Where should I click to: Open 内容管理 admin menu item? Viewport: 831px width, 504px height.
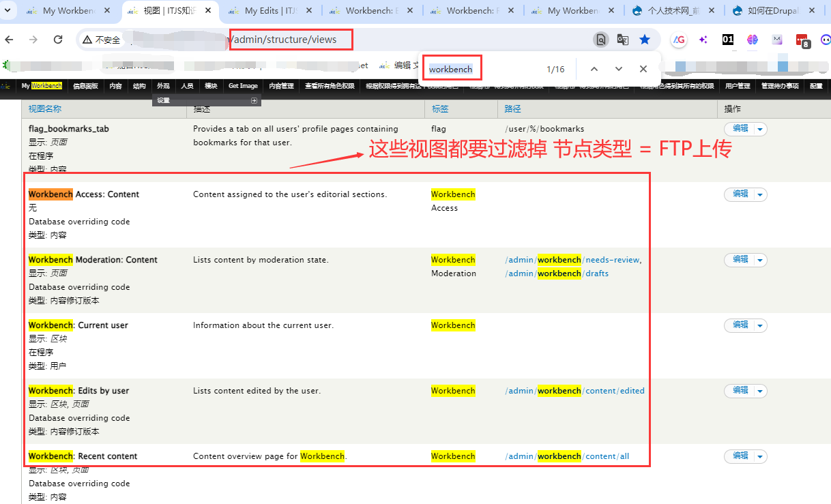click(x=281, y=86)
